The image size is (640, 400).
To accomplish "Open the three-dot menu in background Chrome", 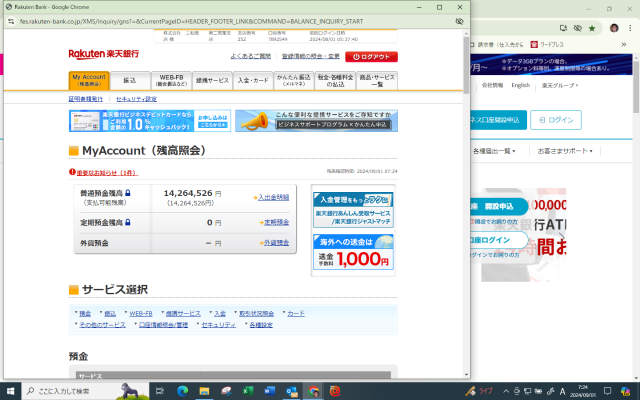I will pyautogui.click(x=630, y=28).
